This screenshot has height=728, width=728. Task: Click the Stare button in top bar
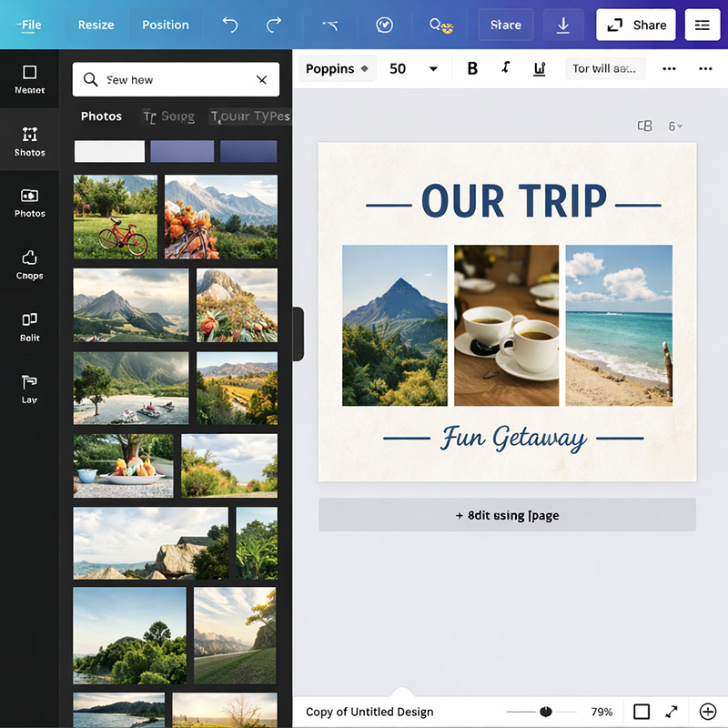506,25
